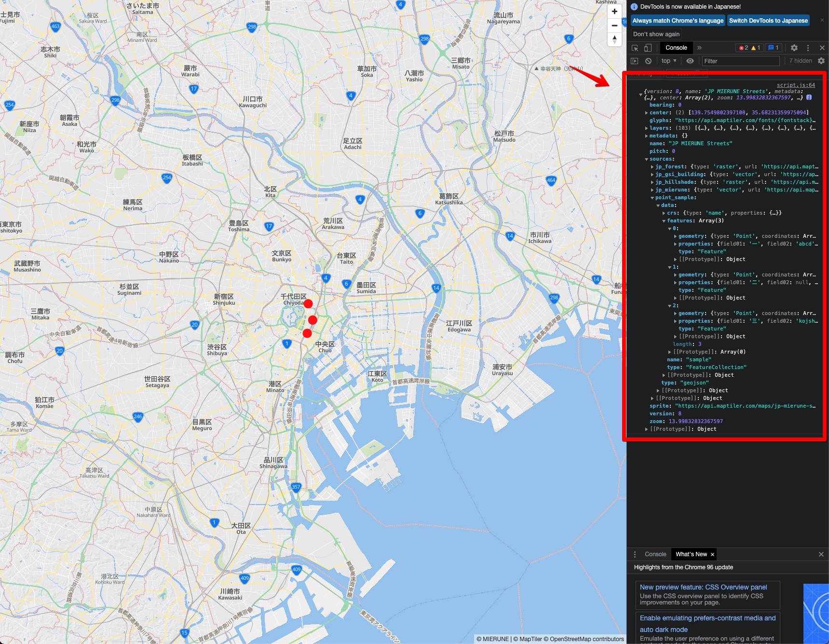Reset map bearing with compass button

click(x=614, y=40)
